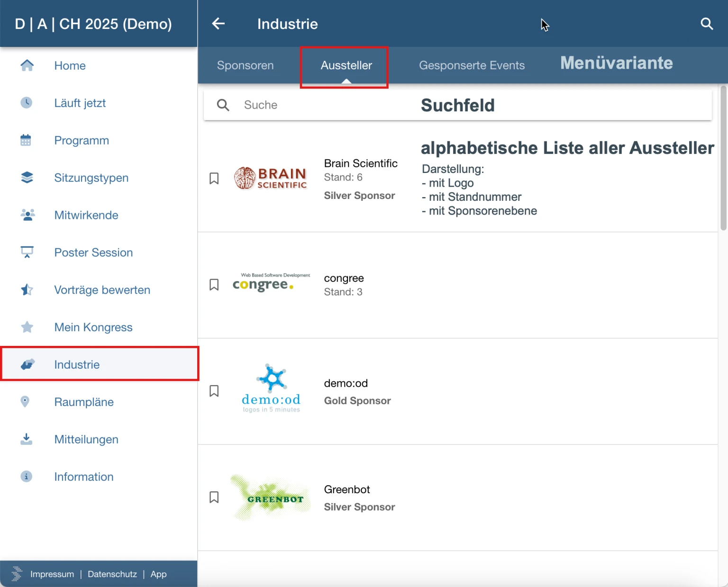This screenshot has height=587, width=728.
Task: Open the Impressum footer link
Action: (x=52, y=574)
